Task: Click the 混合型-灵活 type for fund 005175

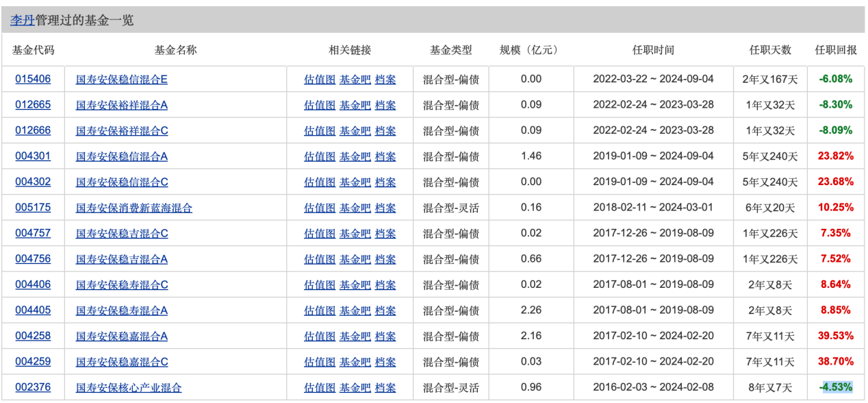Action: tap(451, 208)
